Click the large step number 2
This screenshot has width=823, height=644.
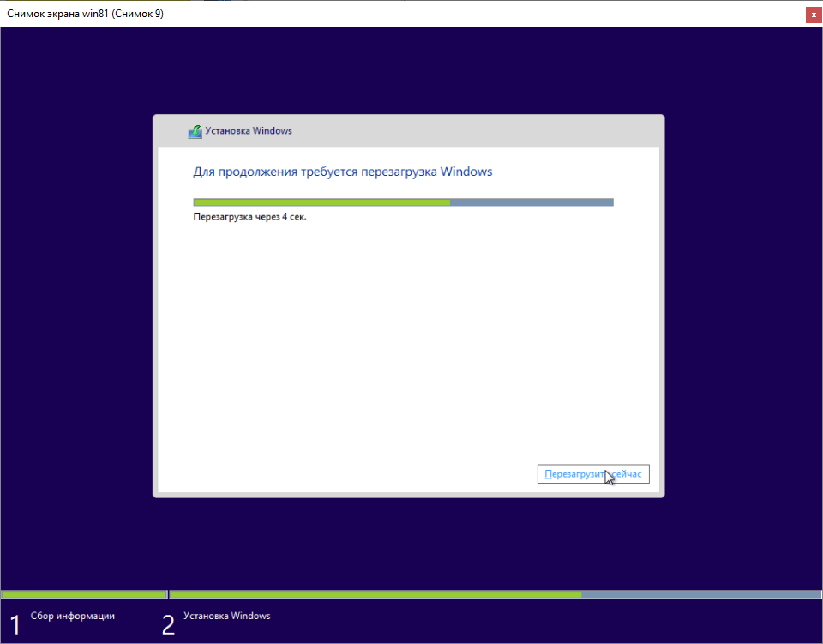pos(168,624)
